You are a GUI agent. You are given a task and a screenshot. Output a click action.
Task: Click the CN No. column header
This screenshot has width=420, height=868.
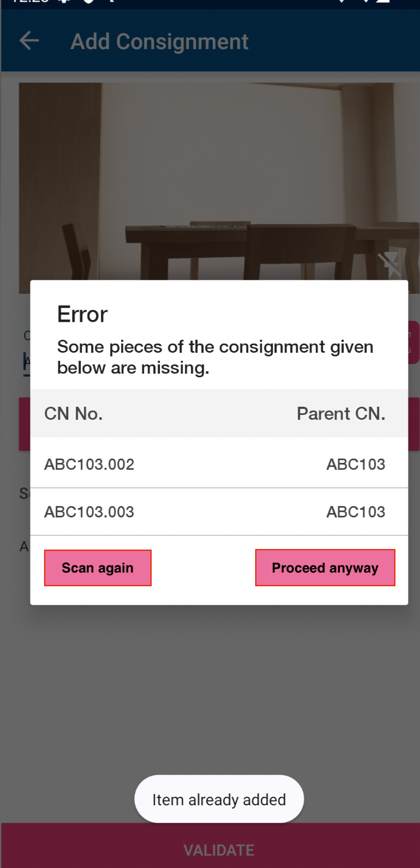(x=74, y=414)
